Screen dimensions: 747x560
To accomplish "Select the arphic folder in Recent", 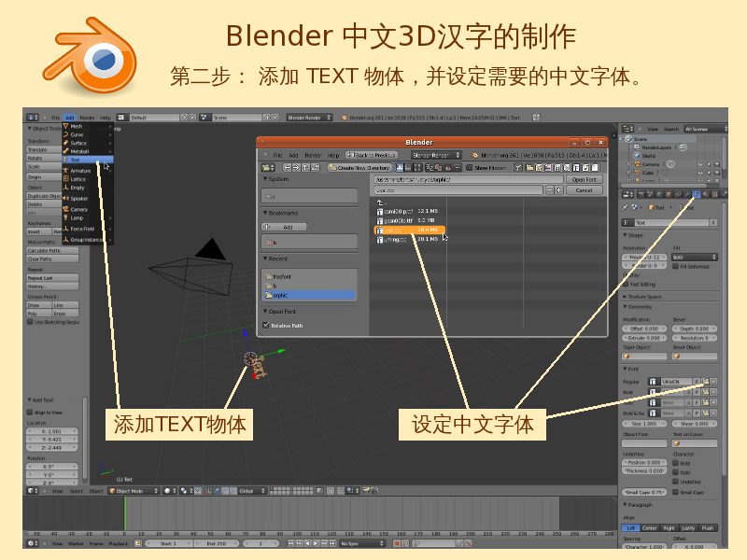I will tap(309, 295).
